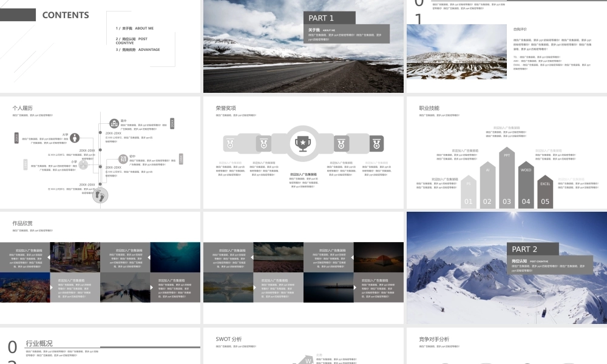Click the 竞争对手分析 slide heading
Viewport: 607px width, 364px height.
(434, 339)
